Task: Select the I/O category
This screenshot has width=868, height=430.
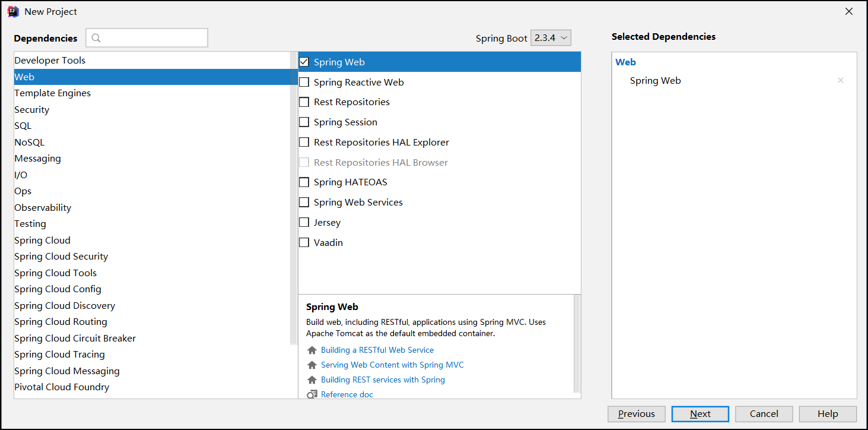Action: tap(152, 175)
